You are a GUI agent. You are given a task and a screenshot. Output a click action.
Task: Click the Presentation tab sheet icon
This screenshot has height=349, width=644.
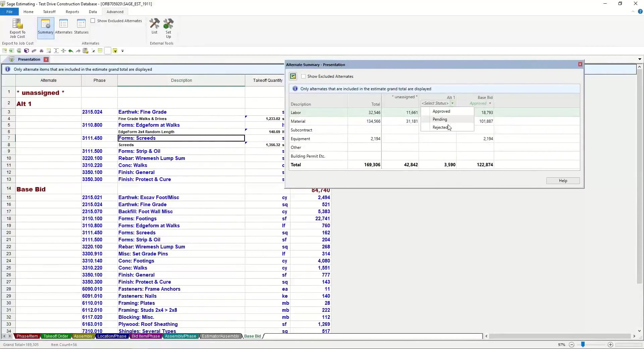[x=12, y=59]
